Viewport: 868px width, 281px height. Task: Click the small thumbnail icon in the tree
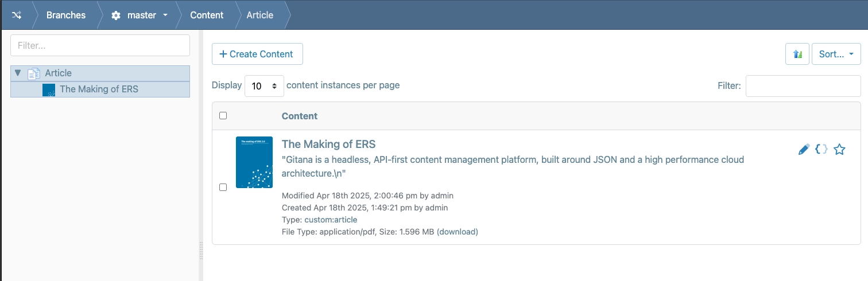click(49, 89)
